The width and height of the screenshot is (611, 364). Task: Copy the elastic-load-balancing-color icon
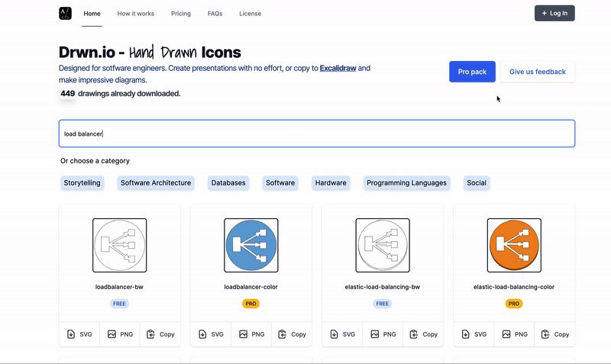[554, 334]
